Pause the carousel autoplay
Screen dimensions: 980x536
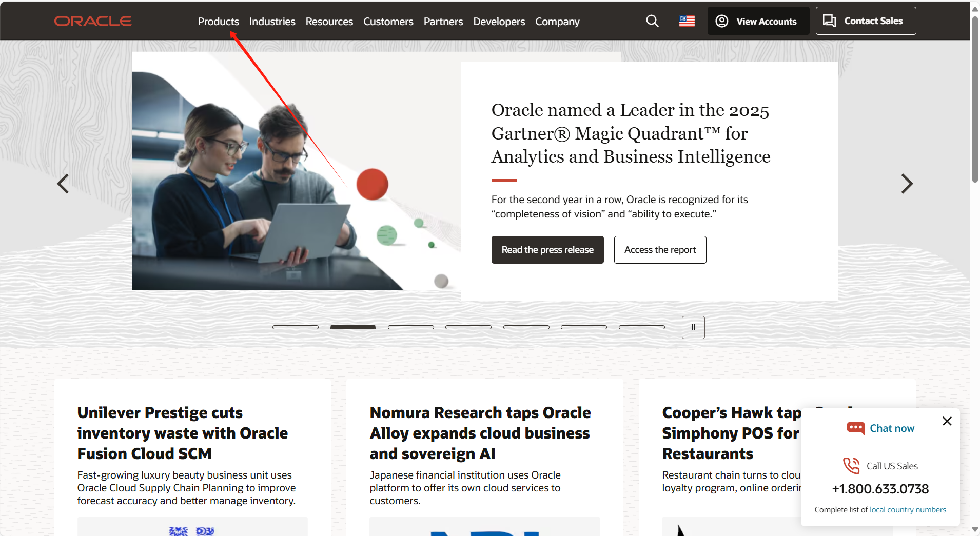(693, 327)
